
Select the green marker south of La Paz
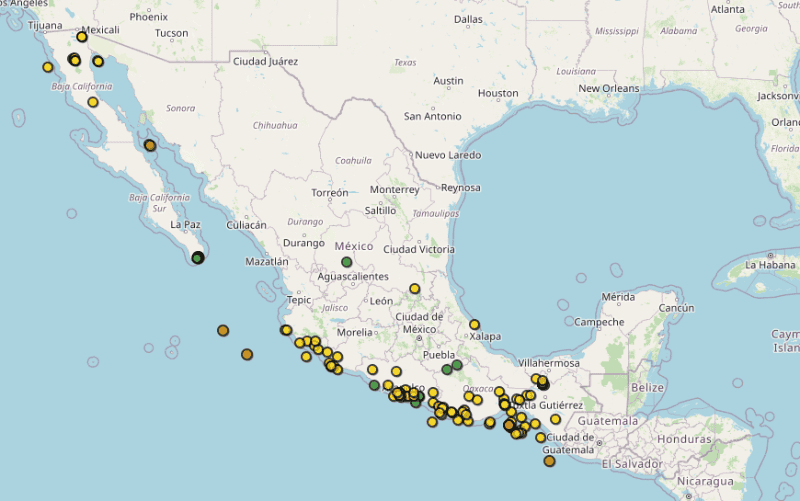pyautogui.click(x=198, y=258)
